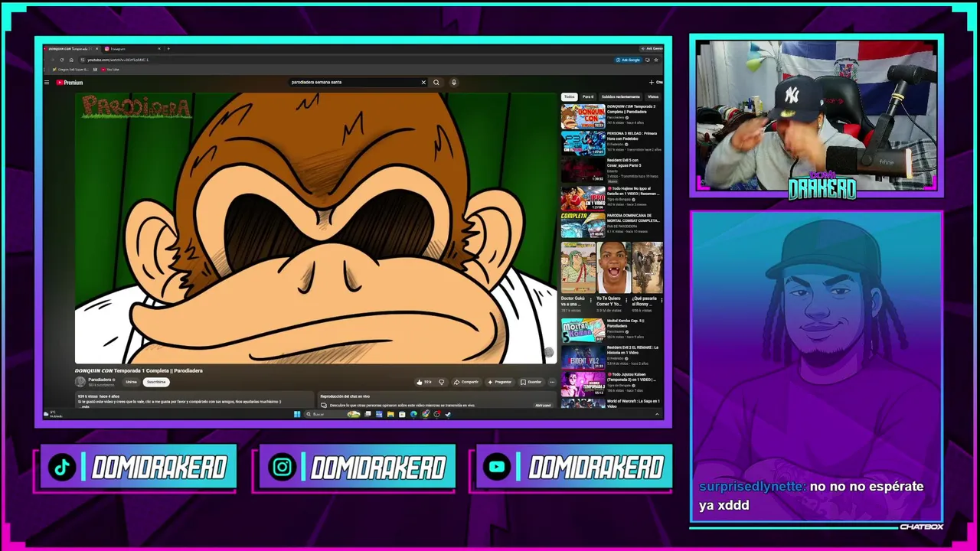Image resolution: width=980 pixels, height=551 pixels.
Task: Like the video with thumbs up
Action: (x=423, y=382)
